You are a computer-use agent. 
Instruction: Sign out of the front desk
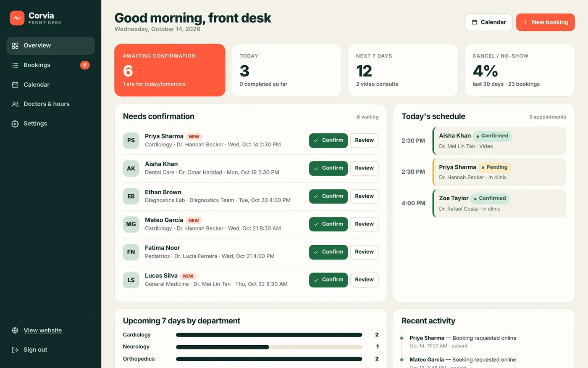click(50, 350)
